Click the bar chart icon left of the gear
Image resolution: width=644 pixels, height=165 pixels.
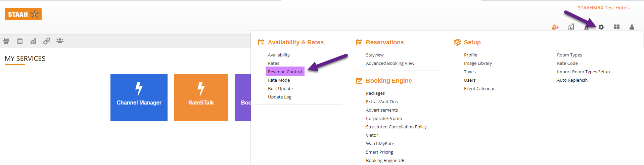[571, 27]
